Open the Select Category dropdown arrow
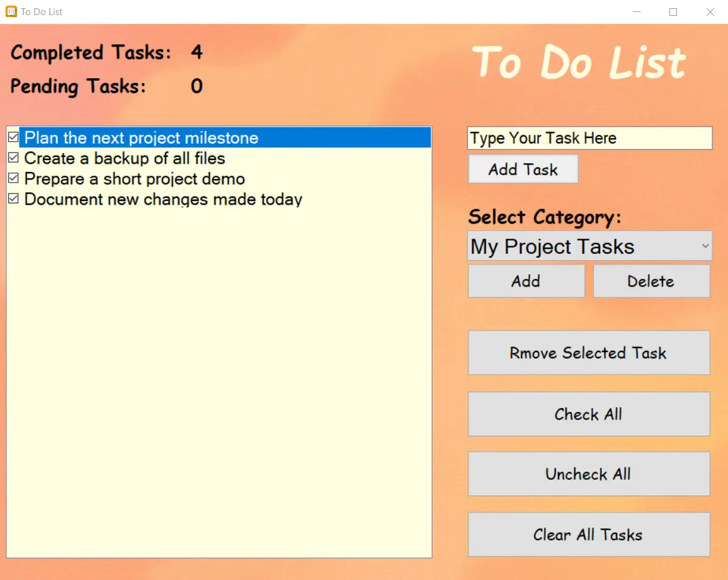The image size is (728, 580). [x=705, y=246]
